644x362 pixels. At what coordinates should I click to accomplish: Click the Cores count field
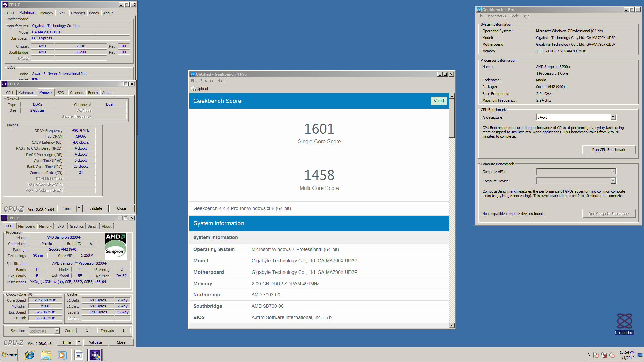(87, 330)
